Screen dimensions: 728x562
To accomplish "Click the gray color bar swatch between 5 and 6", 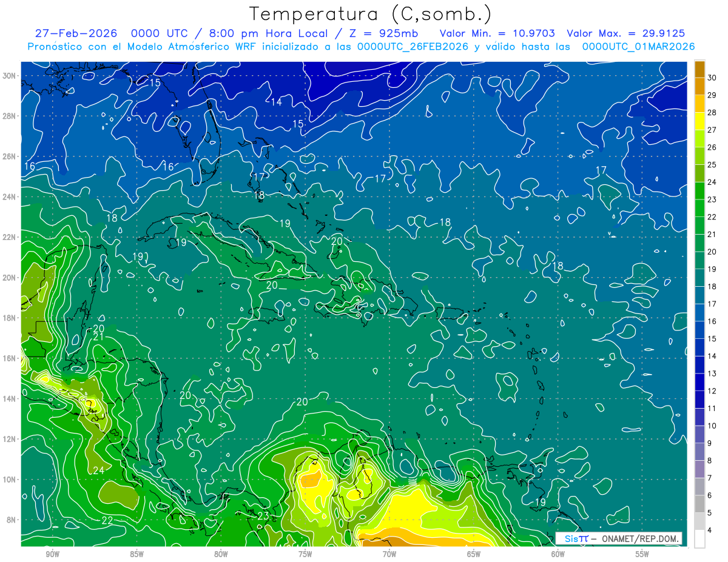I will (699, 504).
